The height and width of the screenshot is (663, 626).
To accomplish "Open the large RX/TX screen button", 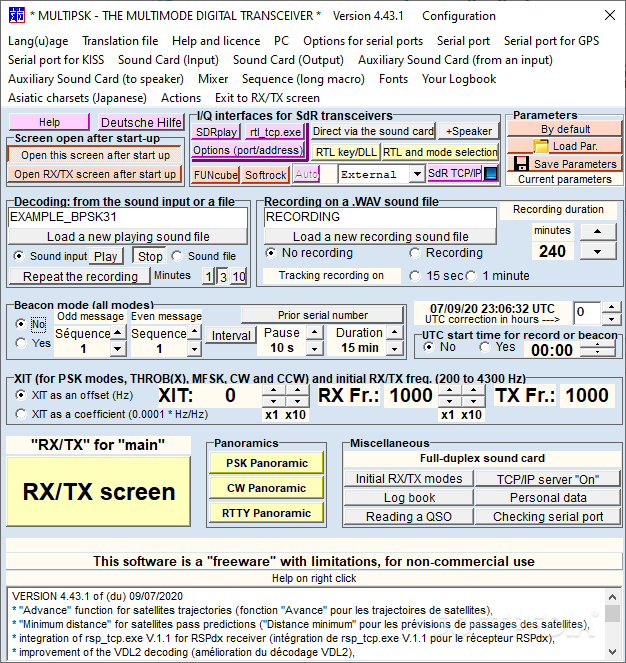I will [99, 491].
